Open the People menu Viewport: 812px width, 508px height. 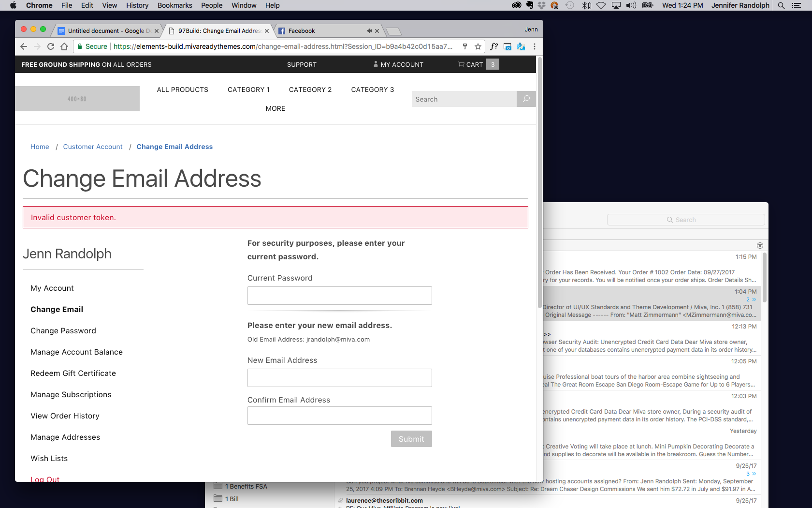pos(212,5)
